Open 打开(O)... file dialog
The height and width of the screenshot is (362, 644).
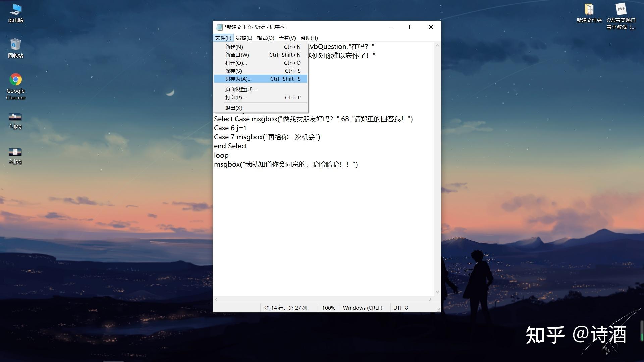[x=236, y=63]
